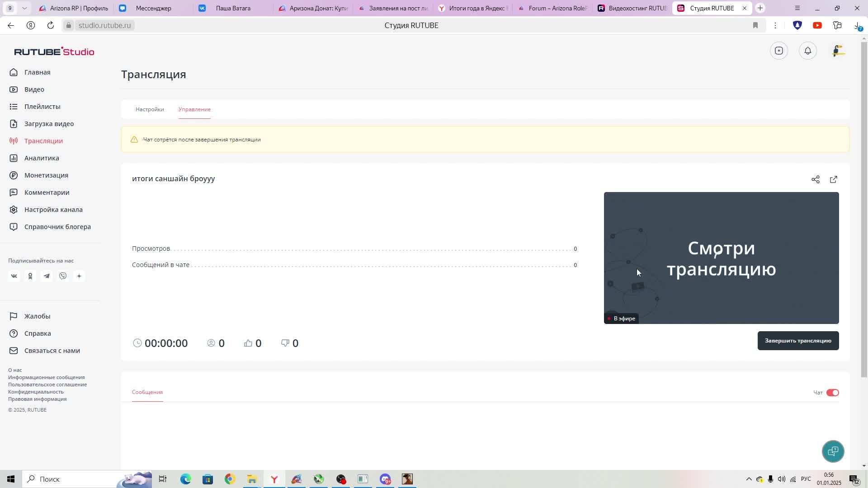Show hidden system tray icons chevron
This screenshot has height=488, width=868.
click(749, 479)
